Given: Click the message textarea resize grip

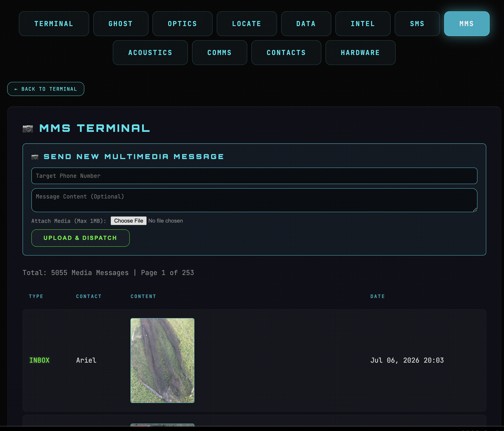Looking at the screenshot, I should click(x=475, y=209).
